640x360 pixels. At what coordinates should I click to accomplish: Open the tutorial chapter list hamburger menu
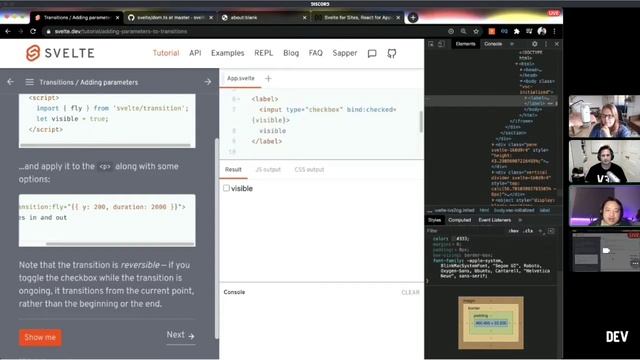29,82
